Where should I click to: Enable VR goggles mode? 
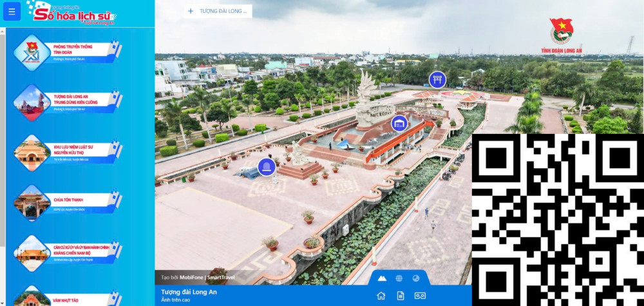[420, 296]
